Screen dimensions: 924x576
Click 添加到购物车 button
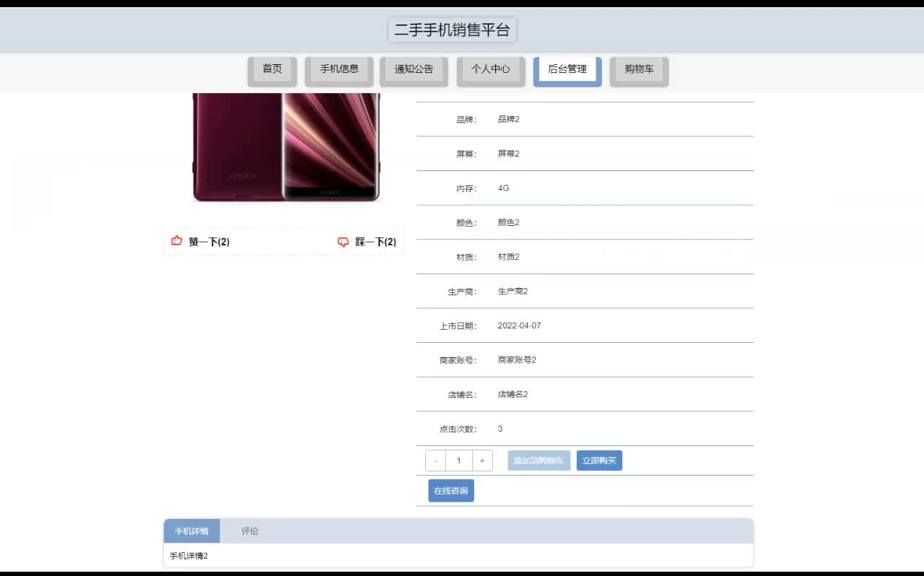pos(539,461)
